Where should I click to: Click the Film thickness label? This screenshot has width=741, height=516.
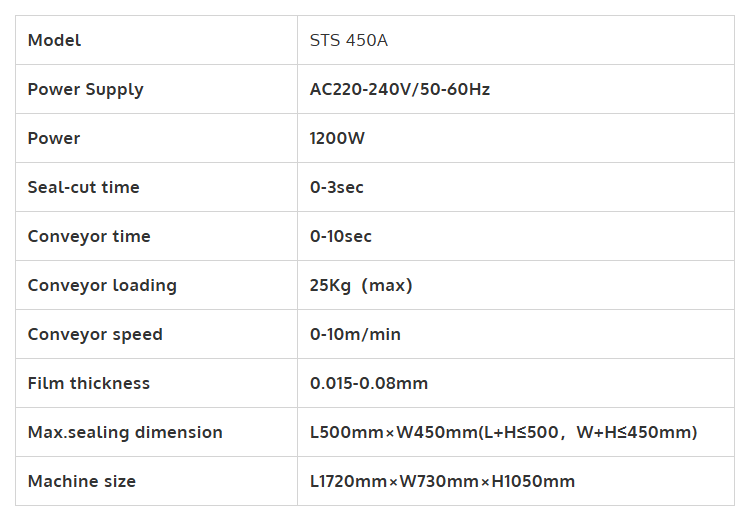(x=89, y=384)
